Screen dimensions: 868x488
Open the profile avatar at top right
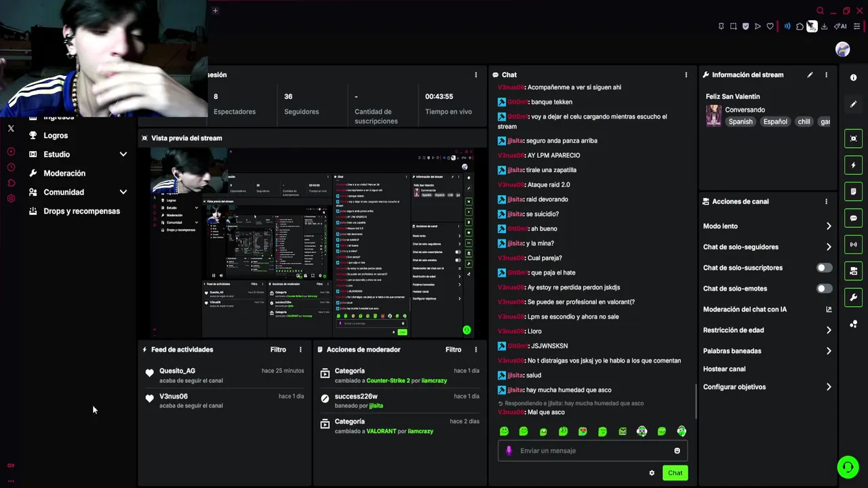(x=842, y=49)
